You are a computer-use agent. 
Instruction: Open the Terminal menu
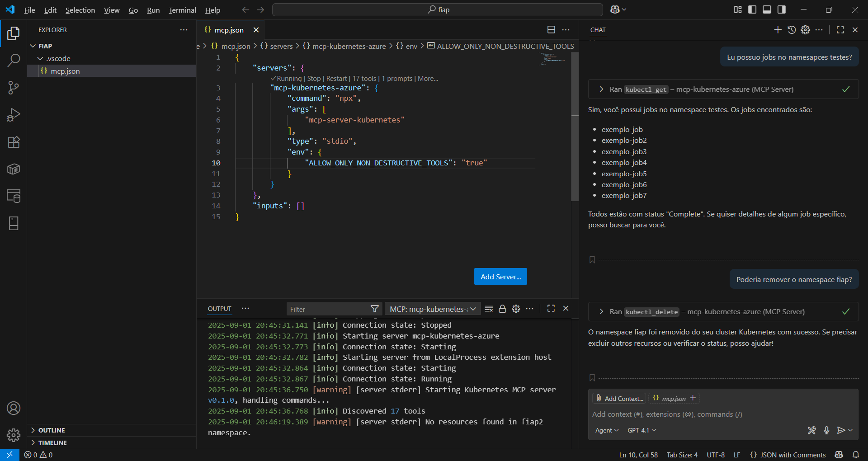182,10
